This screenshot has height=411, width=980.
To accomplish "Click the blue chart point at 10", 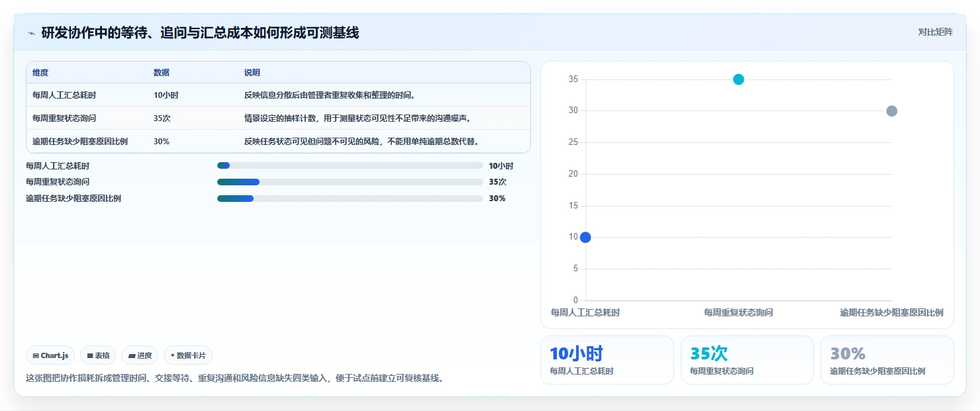I will (x=585, y=237).
